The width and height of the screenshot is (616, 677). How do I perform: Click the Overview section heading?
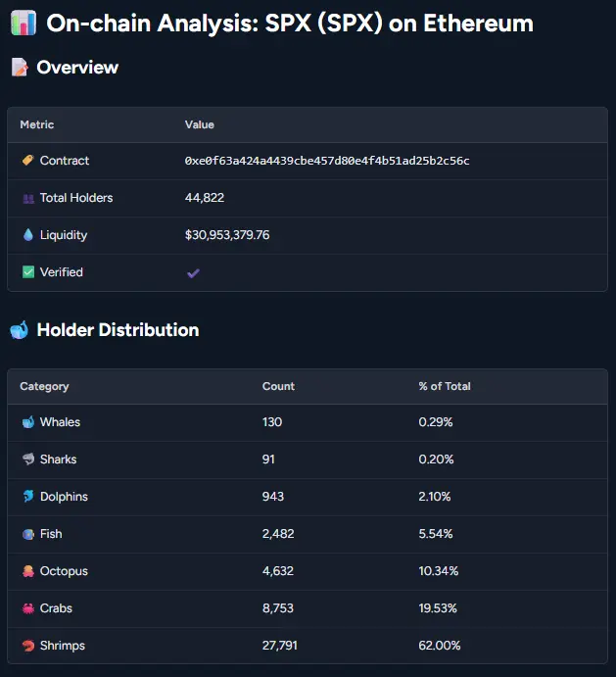click(x=77, y=68)
